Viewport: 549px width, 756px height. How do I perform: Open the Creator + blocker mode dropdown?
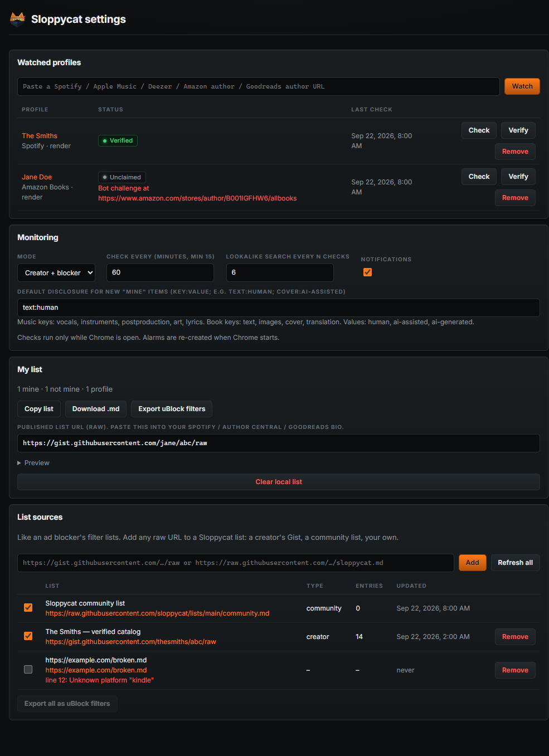(x=56, y=273)
